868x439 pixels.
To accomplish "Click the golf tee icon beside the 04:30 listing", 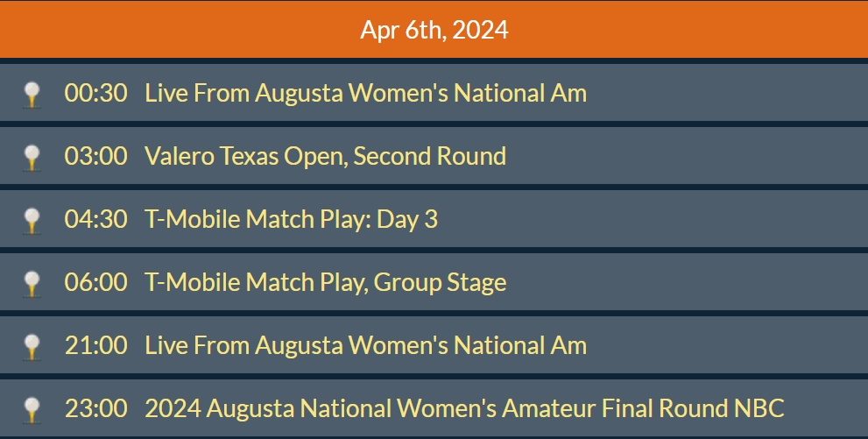I will coord(32,222).
